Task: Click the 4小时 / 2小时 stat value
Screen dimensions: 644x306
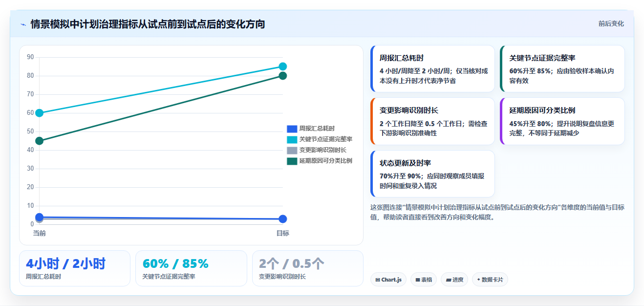Action: (x=66, y=264)
